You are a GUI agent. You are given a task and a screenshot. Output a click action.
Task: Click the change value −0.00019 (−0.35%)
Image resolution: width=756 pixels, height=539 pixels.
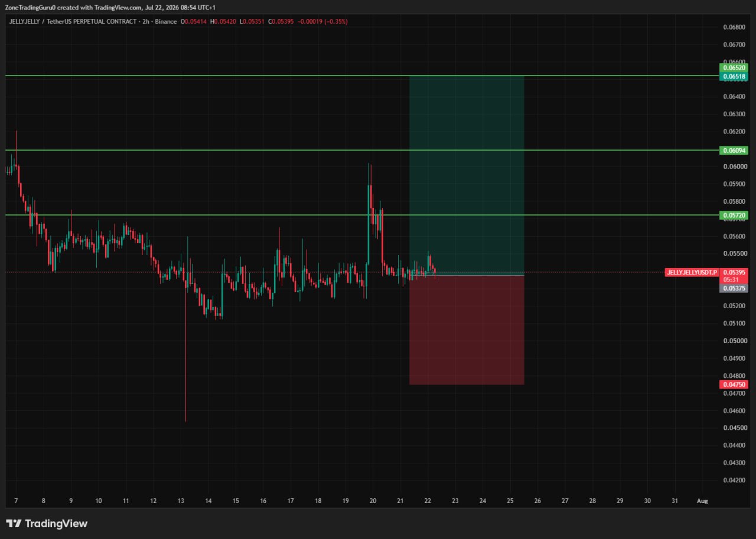tap(322, 21)
